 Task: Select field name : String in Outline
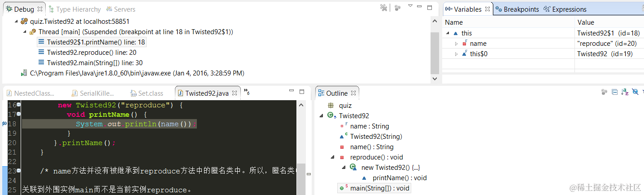click(364, 126)
